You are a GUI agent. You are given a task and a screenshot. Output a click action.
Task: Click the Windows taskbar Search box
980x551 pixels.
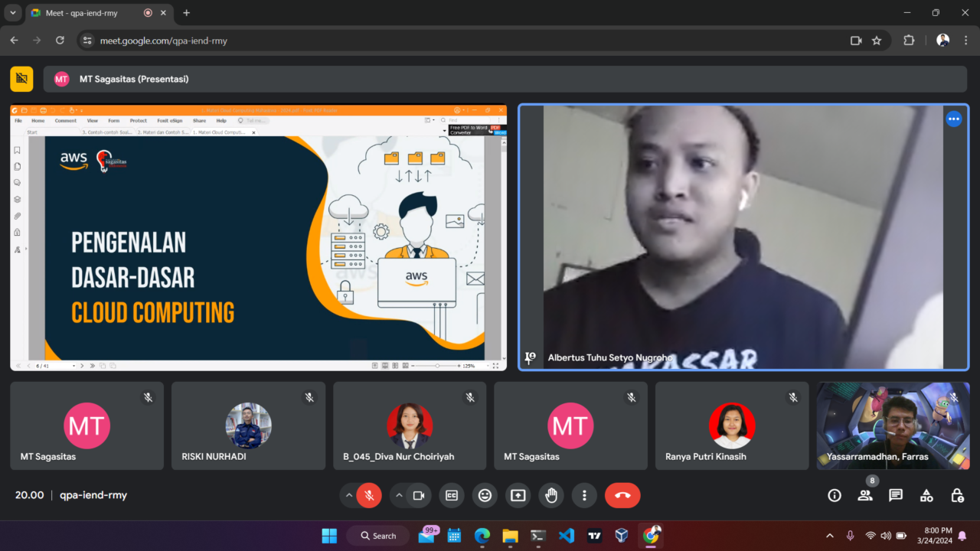point(378,536)
